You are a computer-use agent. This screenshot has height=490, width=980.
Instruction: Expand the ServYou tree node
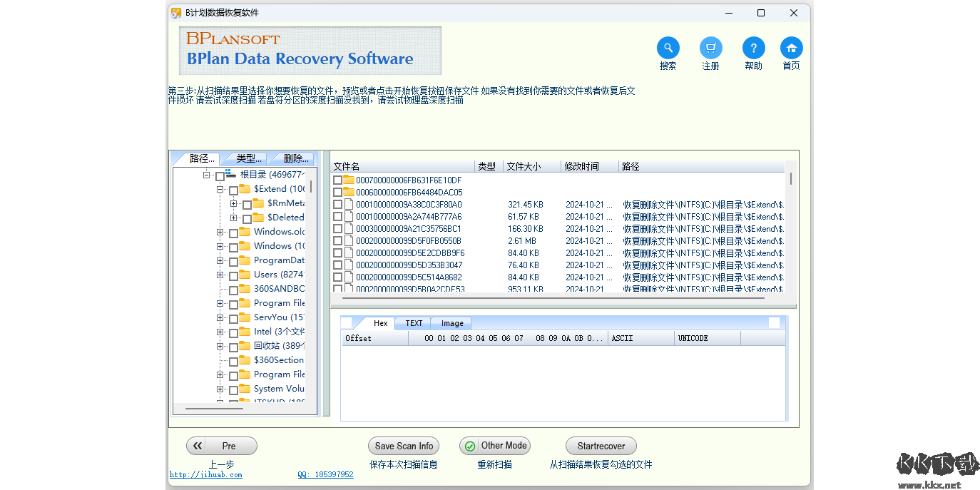(220, 317)
